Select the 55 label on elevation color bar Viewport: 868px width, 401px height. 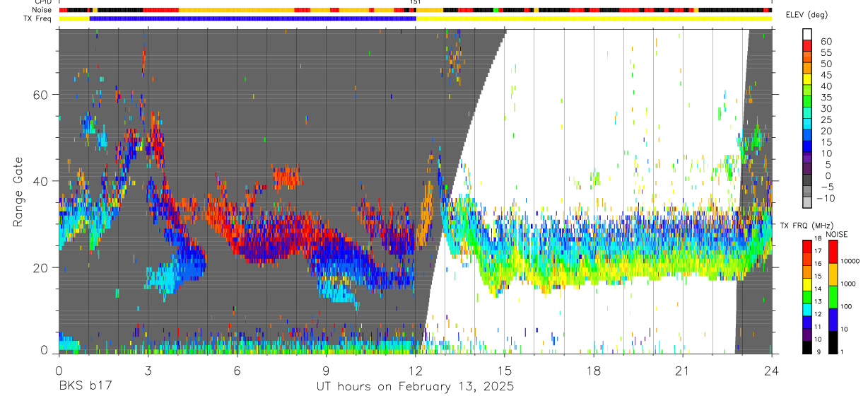tap(825, 52)
